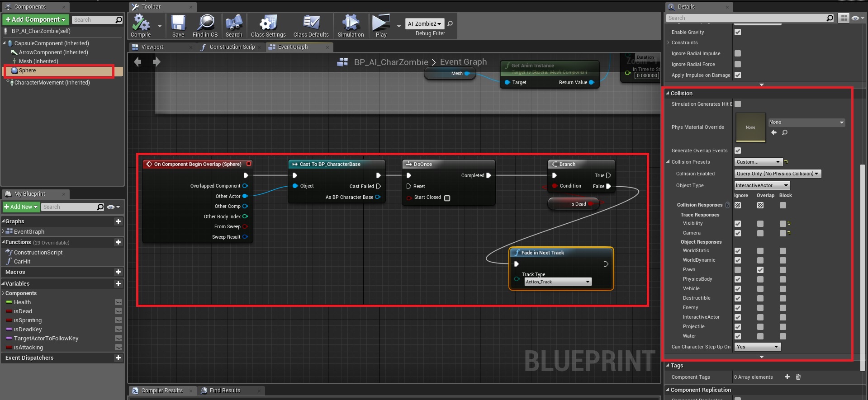This screenshot has width=868, height=400.
Task: Add element to Component Tags array
Action: pyautogui.click(x=787, y=377)
